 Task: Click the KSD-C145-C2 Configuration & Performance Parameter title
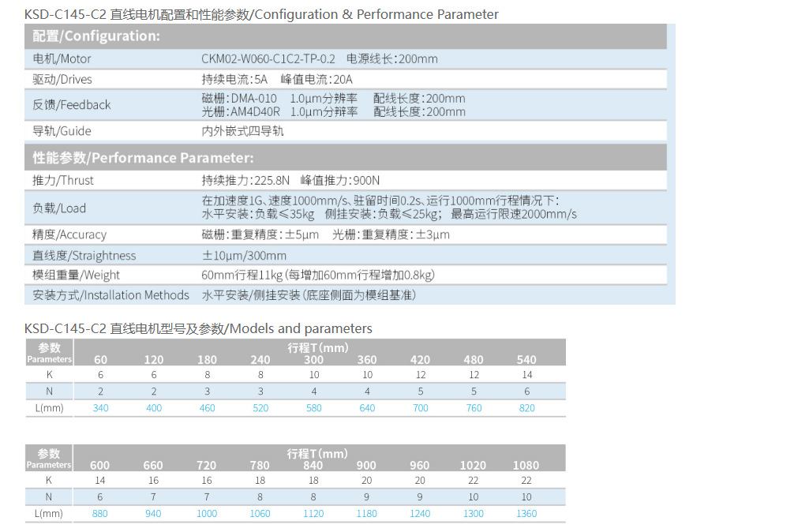tap(261, 14)
